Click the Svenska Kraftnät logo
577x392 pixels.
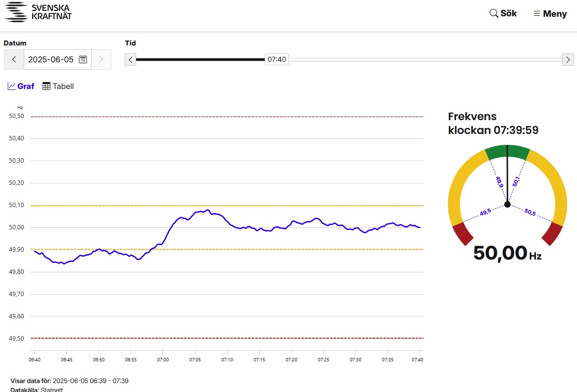[38, 12]
